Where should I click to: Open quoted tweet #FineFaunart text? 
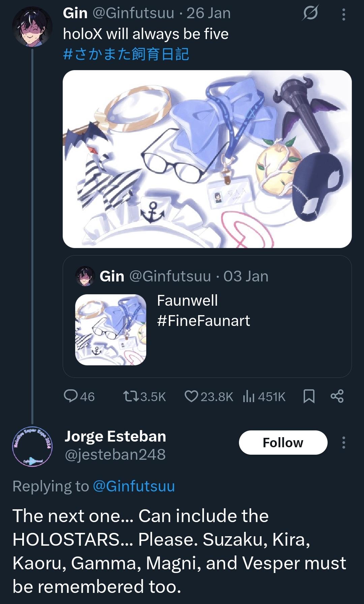203,321
